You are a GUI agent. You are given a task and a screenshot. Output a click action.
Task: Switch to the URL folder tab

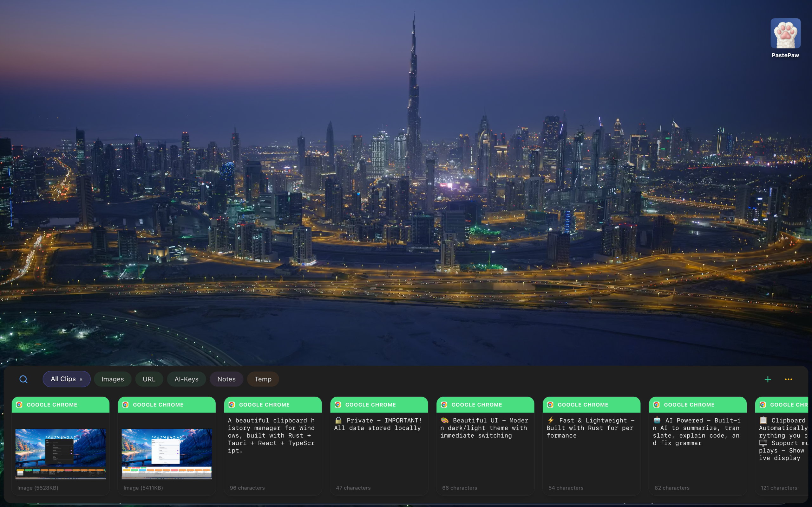149,379
